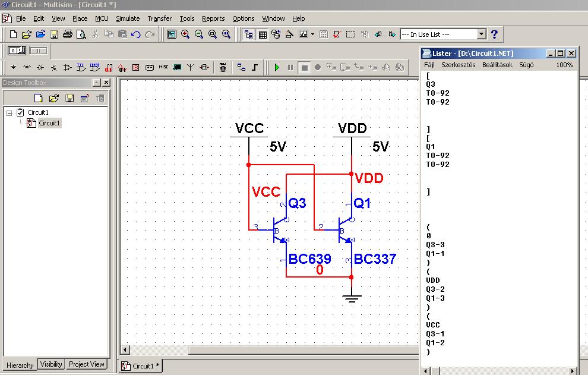This screenshot has height=375, width=588.
Task: Place a TTL component
Action: [81, 68]
